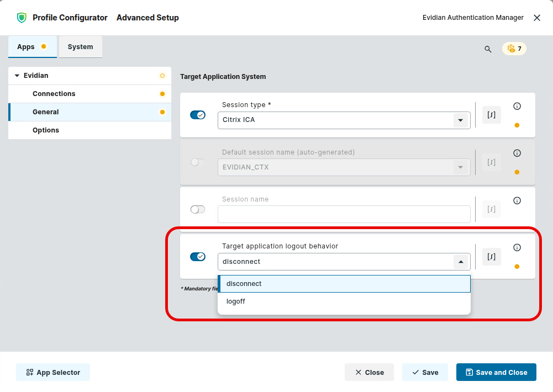Open the Session type Citrix ICA dropdown
This screenshot has height=392, width=553.
click(x=344, y=120)
